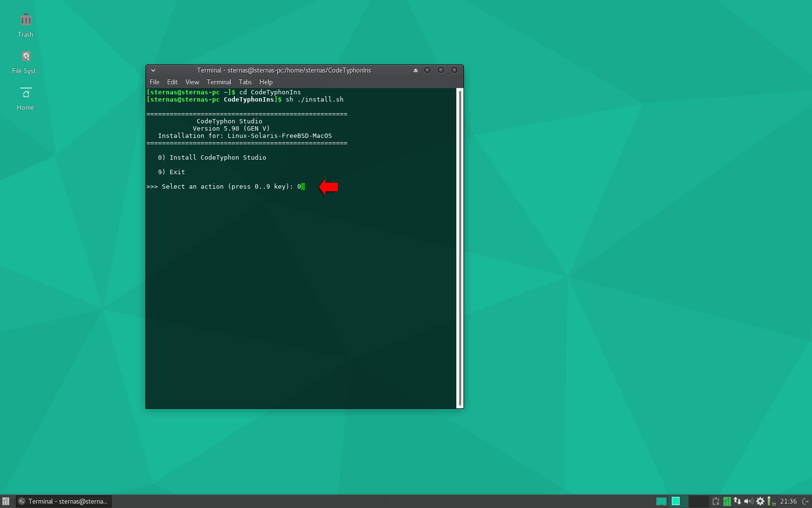
Task: Maximize the terminal window
Action: pyautogui.click(x=441, y=70)
